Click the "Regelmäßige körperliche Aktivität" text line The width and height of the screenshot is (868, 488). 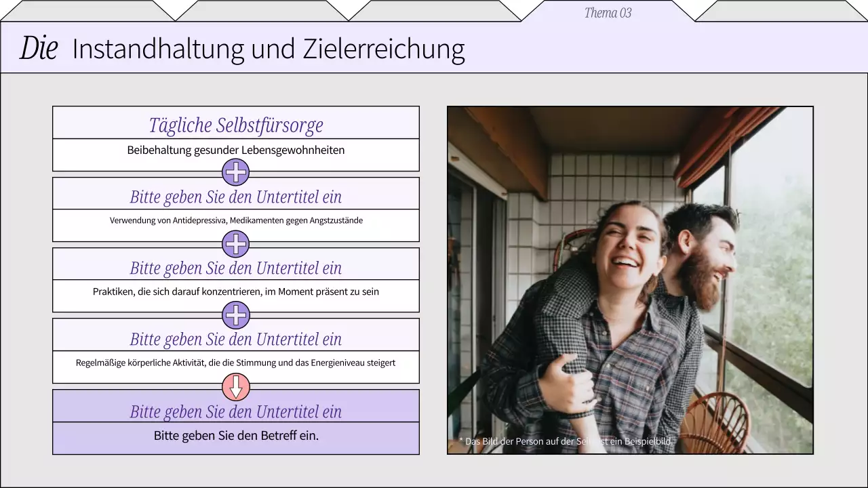click(x=235, y=363)
